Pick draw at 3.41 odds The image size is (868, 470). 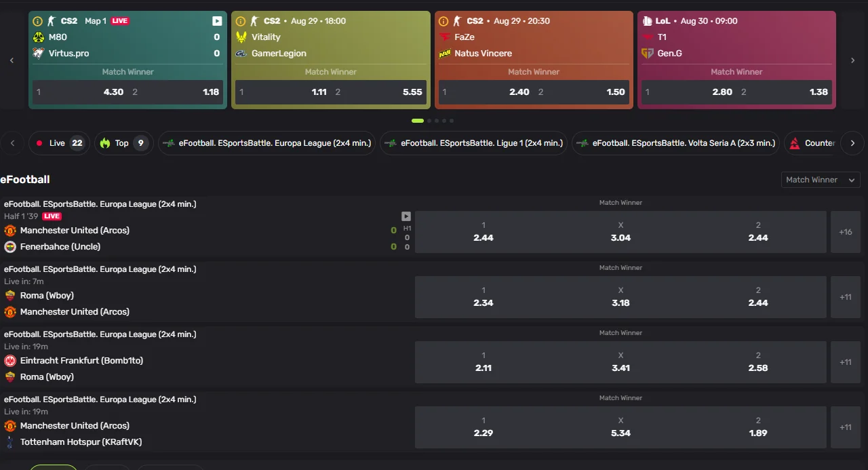click(x=620, y=362)
